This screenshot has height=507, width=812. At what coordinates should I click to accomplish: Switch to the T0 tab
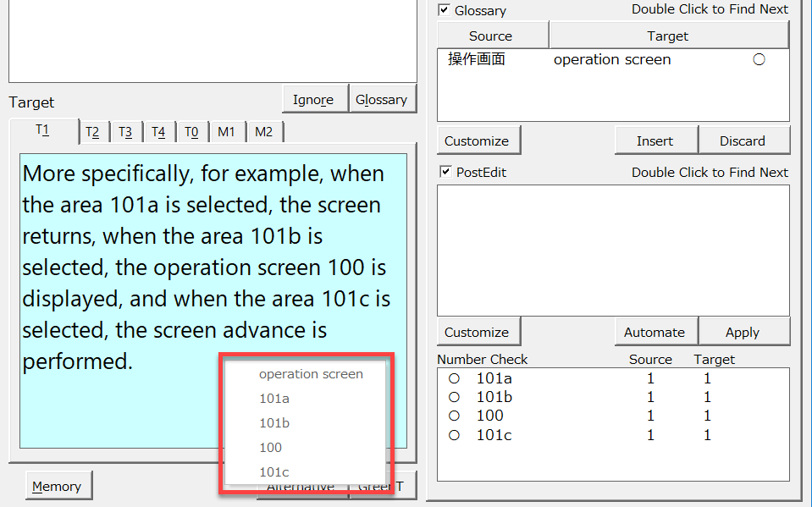pos(191,132)
